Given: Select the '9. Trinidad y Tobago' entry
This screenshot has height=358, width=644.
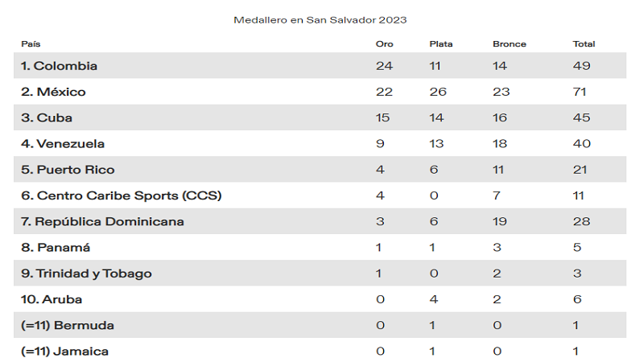Looking at the screenshot, I should pyautogui.click(x=86, y=274).
